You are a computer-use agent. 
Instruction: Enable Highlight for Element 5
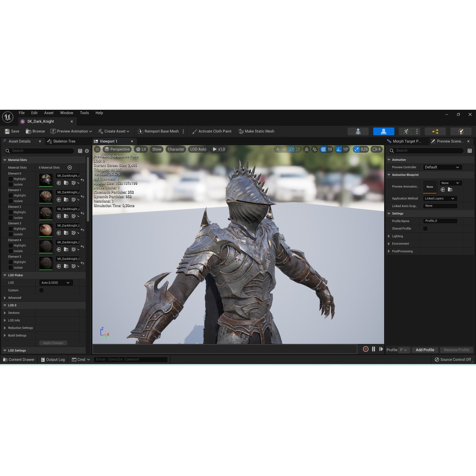11,262
